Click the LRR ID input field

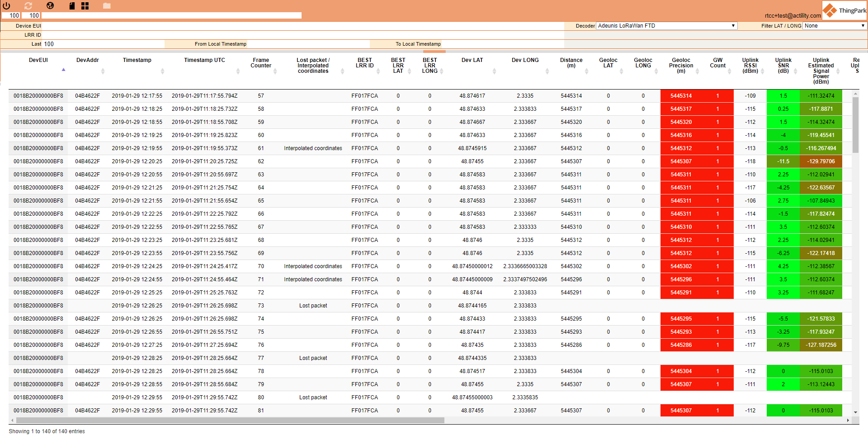(302, 35)
